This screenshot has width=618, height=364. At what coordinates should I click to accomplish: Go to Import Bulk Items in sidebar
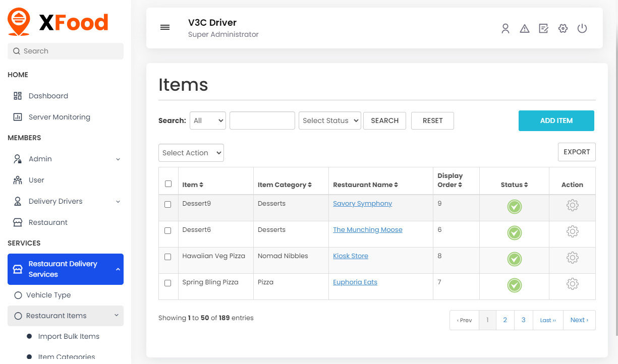click(69, 336)
